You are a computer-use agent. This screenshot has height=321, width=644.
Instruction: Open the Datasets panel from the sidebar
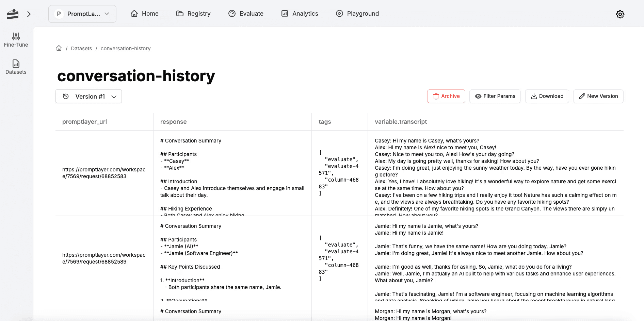(16, 67)
